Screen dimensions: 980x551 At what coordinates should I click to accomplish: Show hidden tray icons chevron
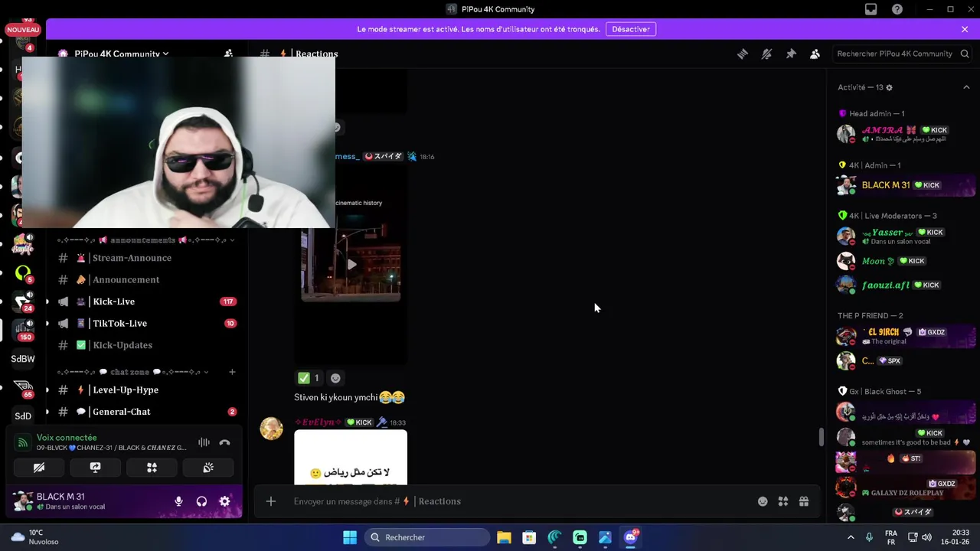[851, 537]
